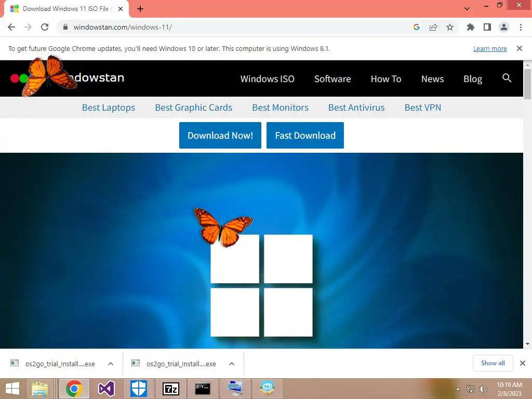Expand options for second os2go download
532x399 pixels.
(x=232, y=364)
